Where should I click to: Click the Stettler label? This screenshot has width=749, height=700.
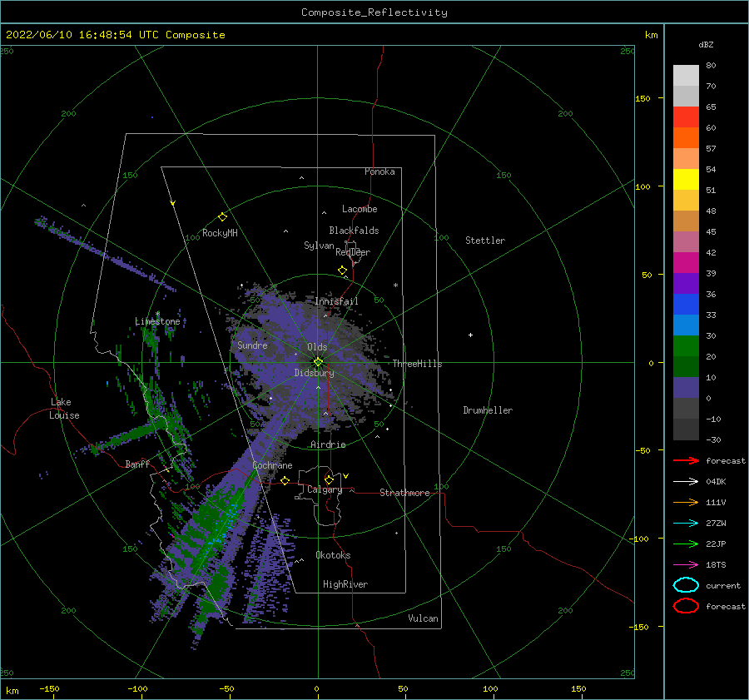point(485,241)
